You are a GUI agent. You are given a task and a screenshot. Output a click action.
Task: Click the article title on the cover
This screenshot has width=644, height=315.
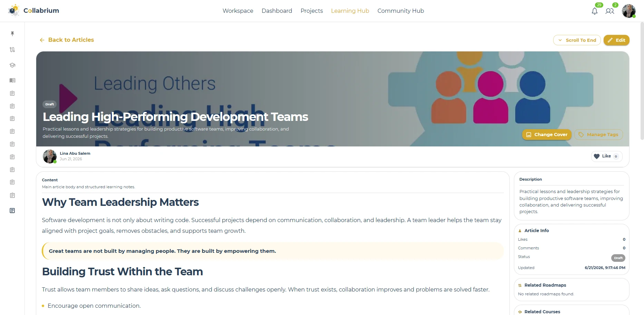[175, 117]
